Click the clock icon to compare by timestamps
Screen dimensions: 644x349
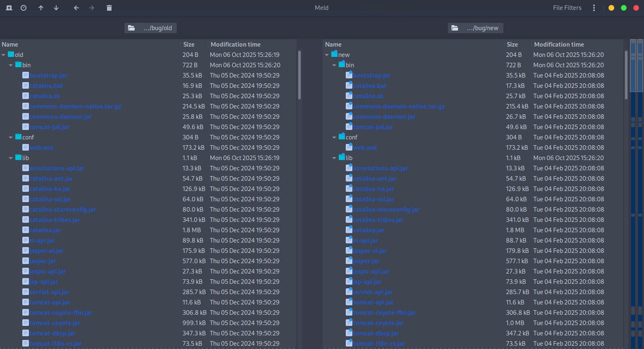[x=24, y=7]
